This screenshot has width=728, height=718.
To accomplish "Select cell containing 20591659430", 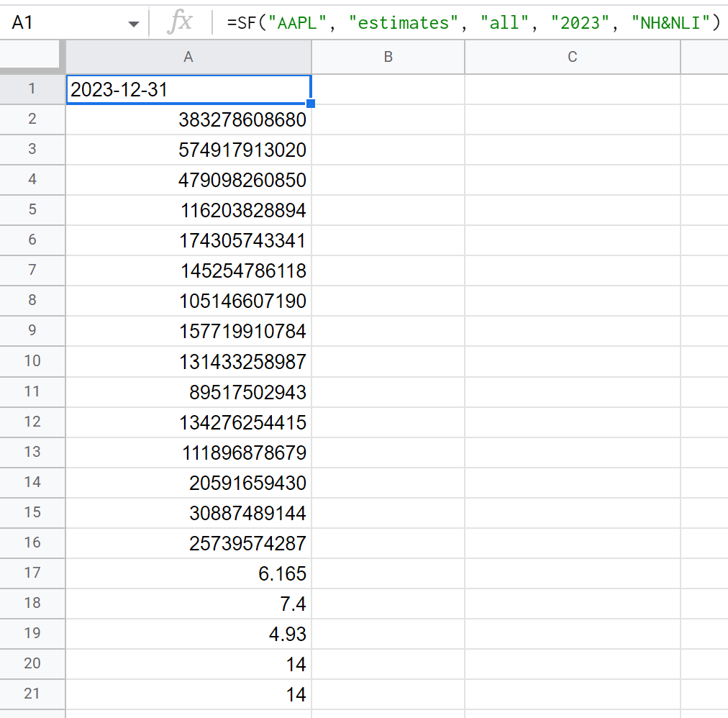I will [x=188, y=483].
